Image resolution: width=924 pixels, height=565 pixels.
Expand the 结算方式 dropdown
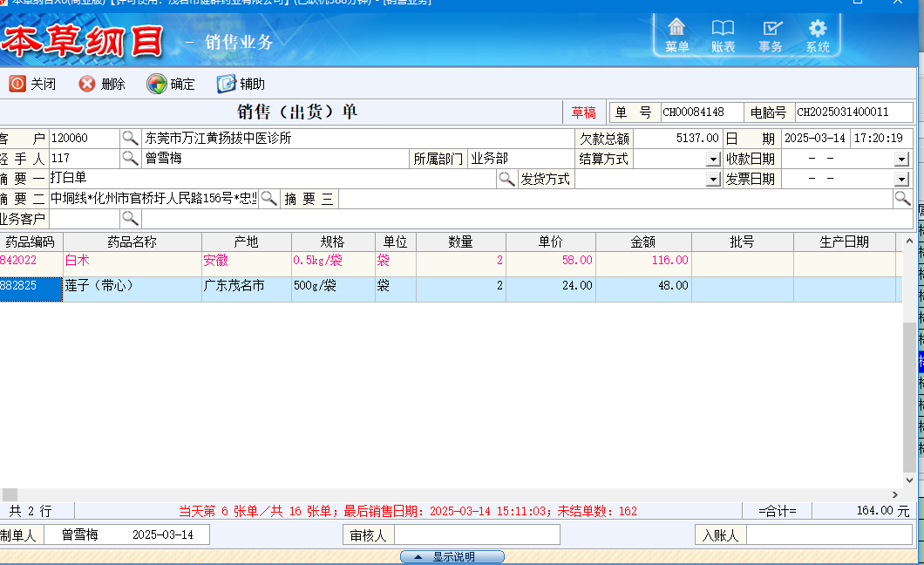(x=713, y=159)
